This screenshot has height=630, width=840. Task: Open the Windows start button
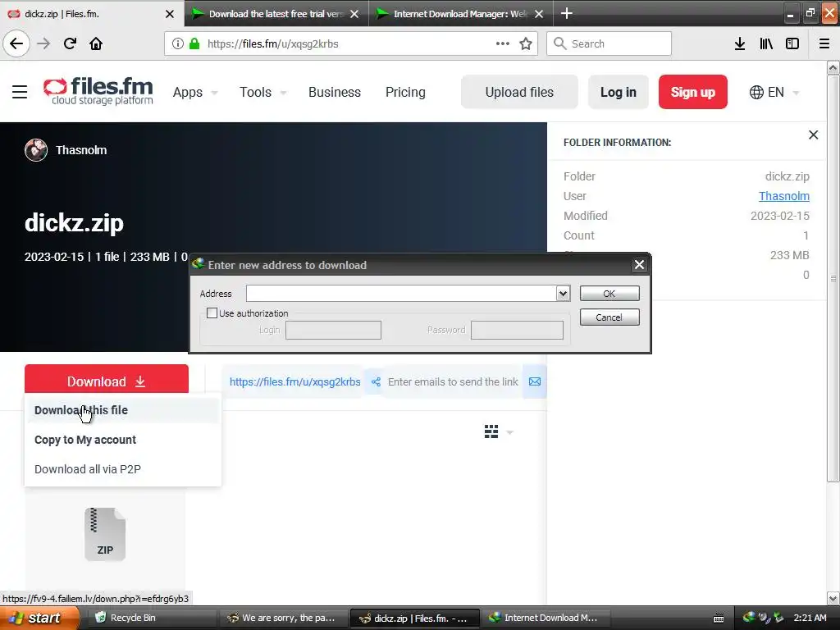click(x=39, y=618)
